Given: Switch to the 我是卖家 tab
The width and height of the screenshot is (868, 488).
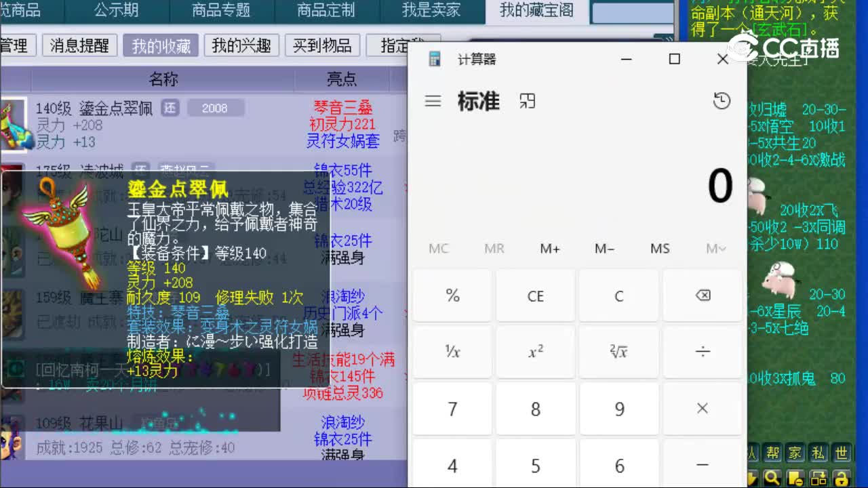Looking at the screenshot, I should [x=431, y=10].
